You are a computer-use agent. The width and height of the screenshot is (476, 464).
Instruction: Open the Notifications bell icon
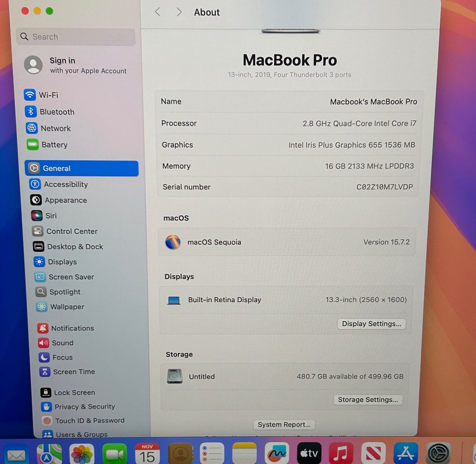(43, 328)
